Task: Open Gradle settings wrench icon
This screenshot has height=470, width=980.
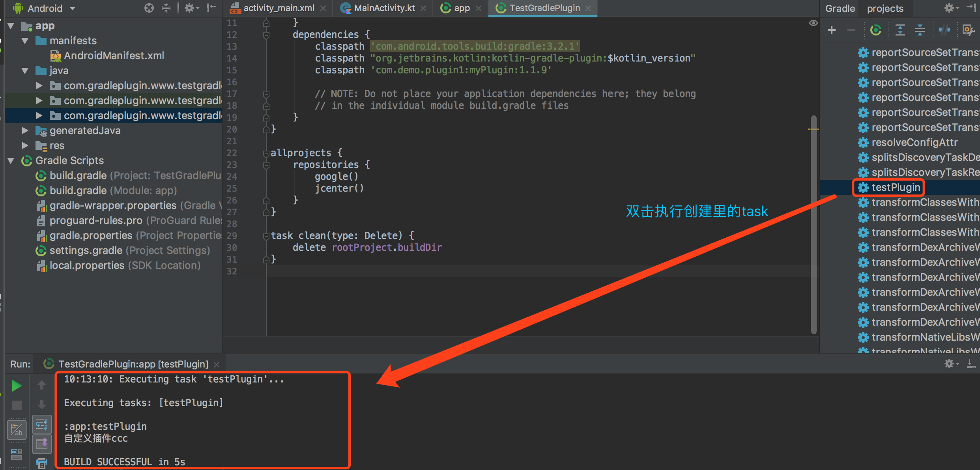Action: pyautogui.click(x=968, y=30)
